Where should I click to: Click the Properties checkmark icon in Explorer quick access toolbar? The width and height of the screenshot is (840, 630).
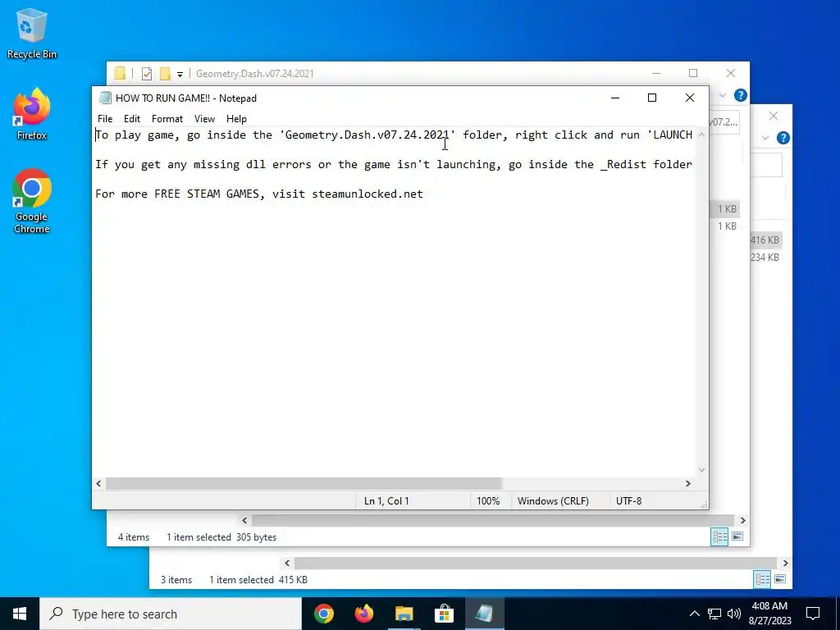pos(146,74)
